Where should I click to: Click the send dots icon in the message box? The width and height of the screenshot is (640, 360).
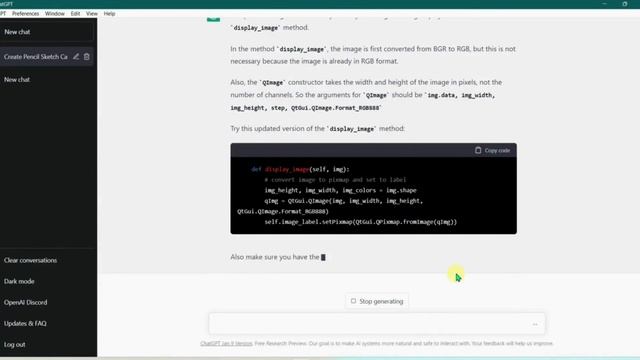(x=535, y=324)
